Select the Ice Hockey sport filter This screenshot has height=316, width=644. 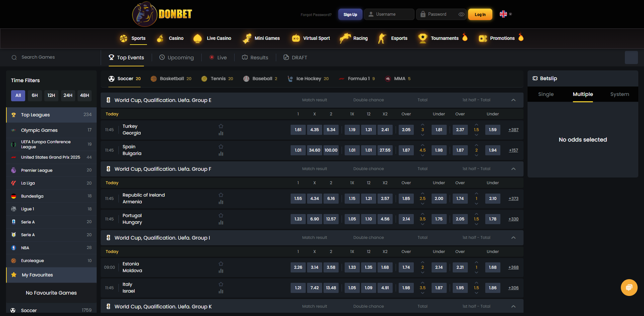pos(308,78)
